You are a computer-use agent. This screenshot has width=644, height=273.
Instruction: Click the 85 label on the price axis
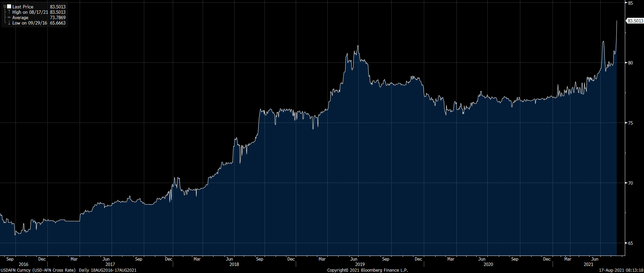coord(630,3)
